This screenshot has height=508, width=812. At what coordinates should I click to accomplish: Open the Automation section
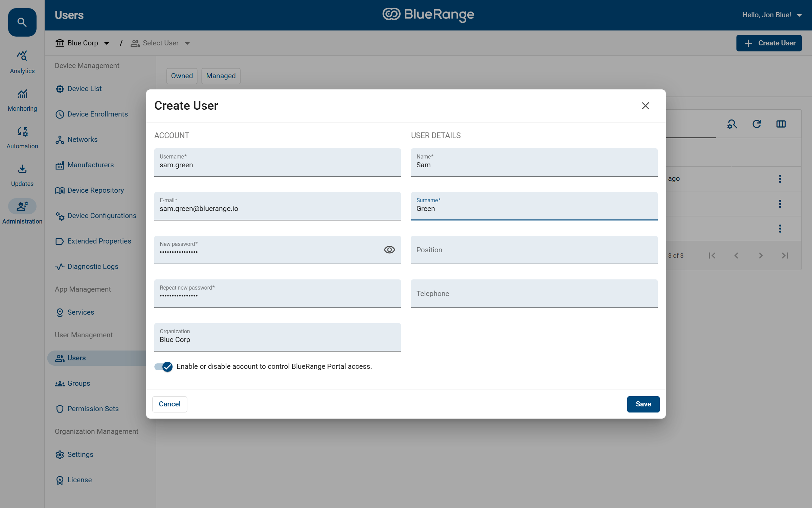22,137
